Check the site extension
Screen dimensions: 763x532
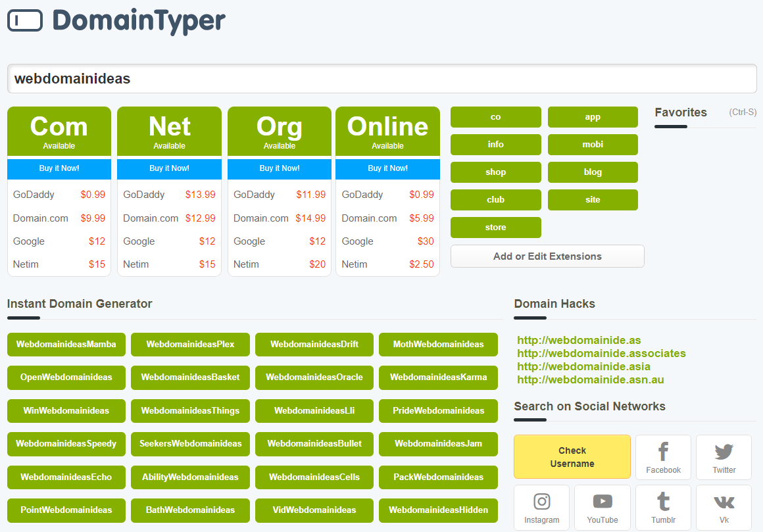[593, 200]
